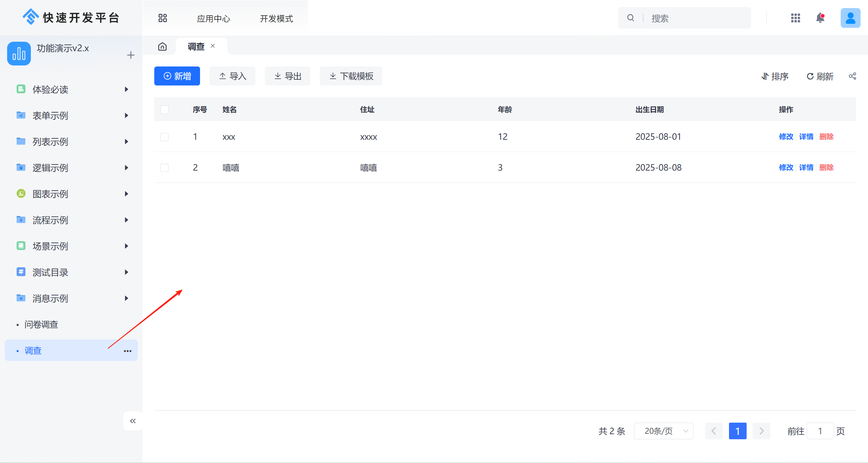Viewport: 868px width, 463px height.
Task: Click 修改 for the xxx row
Action: [786, 137]
